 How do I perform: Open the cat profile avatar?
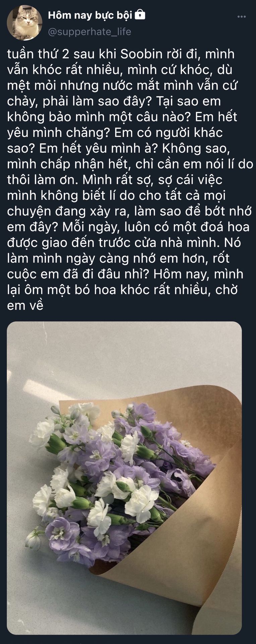(x=25, y=23)
